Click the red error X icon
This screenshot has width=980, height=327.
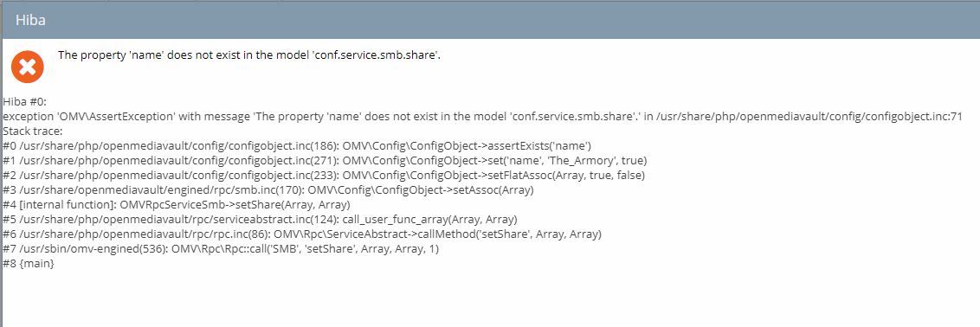27,66
